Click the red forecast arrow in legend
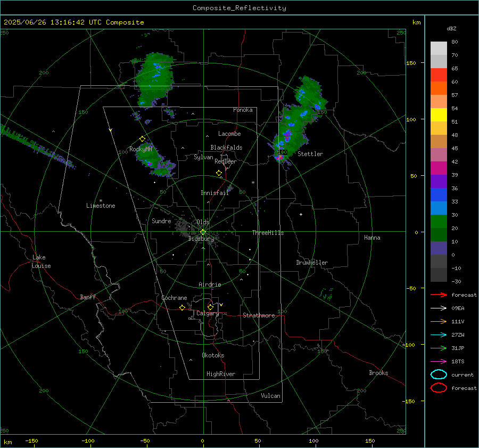The height and width of the screenshot is (448, 479). coord(439,295)
